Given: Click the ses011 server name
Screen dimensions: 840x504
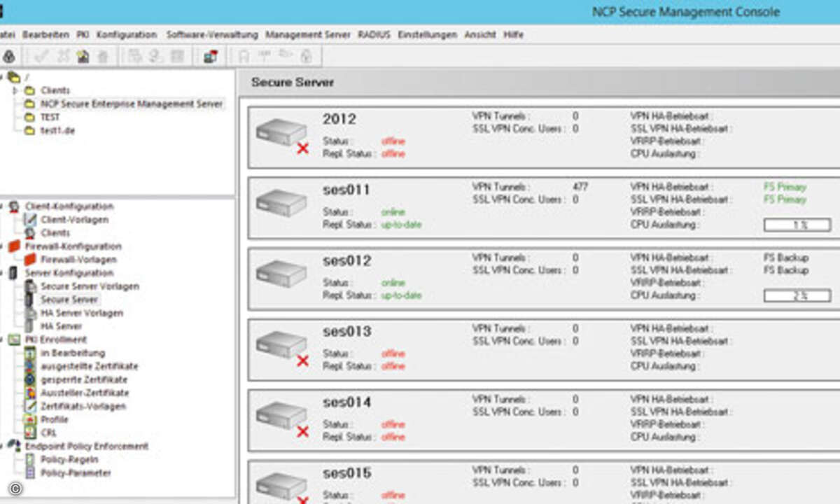Looking at the screenshot, I should point(346,190).
